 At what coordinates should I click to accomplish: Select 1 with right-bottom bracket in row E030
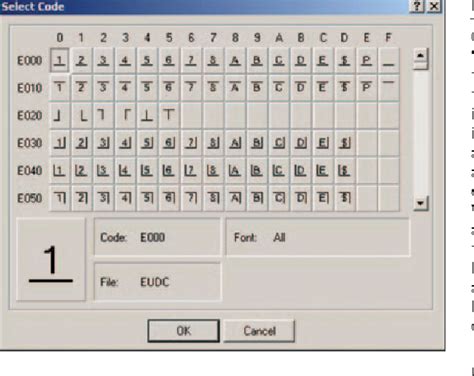(60, 143)
